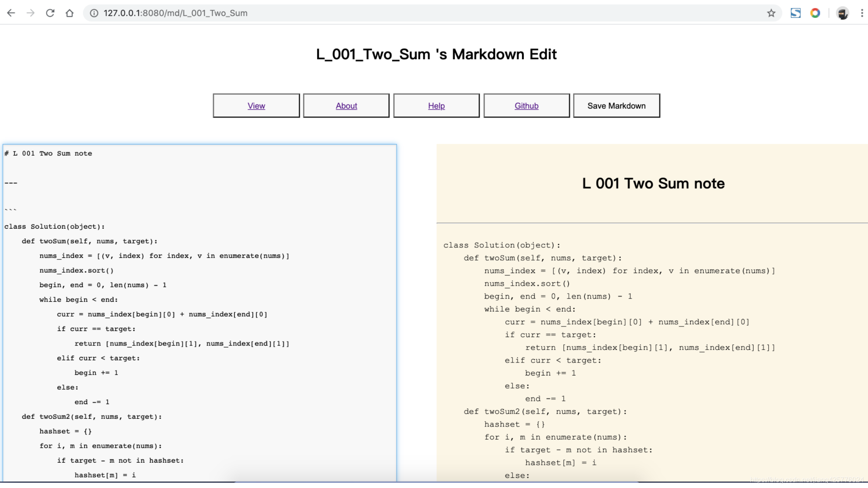Click in the markdown editor text area

coord(200,313)
